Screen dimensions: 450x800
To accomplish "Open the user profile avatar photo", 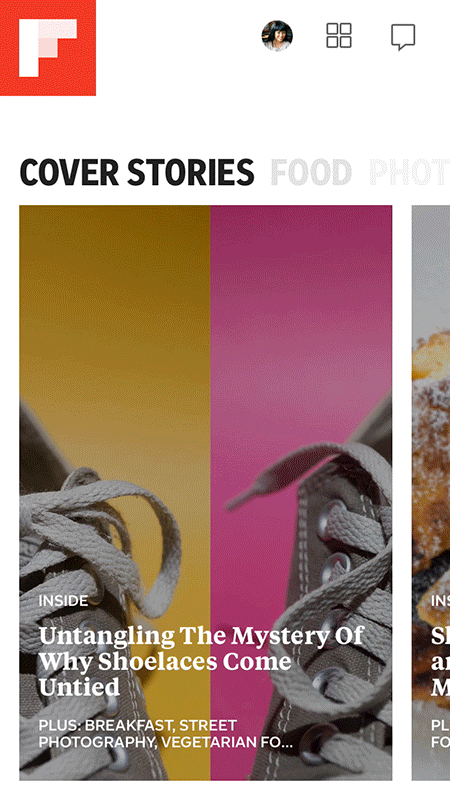I will point(277,36).
